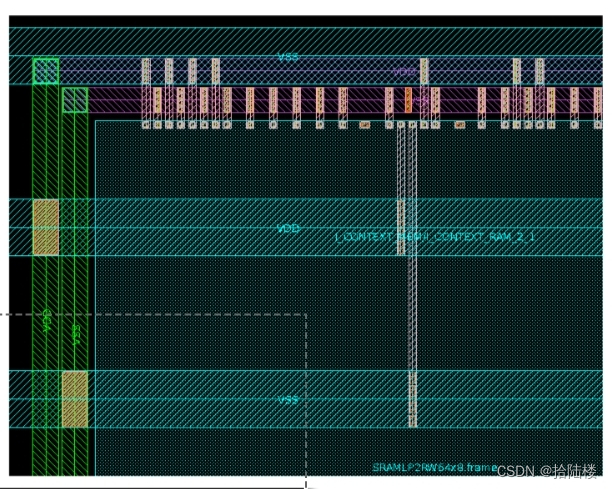Screen dimensions: 613x489
Task: Click the inner green via square on purple ring
Action: pyautogui.click(x=75, y=100)
